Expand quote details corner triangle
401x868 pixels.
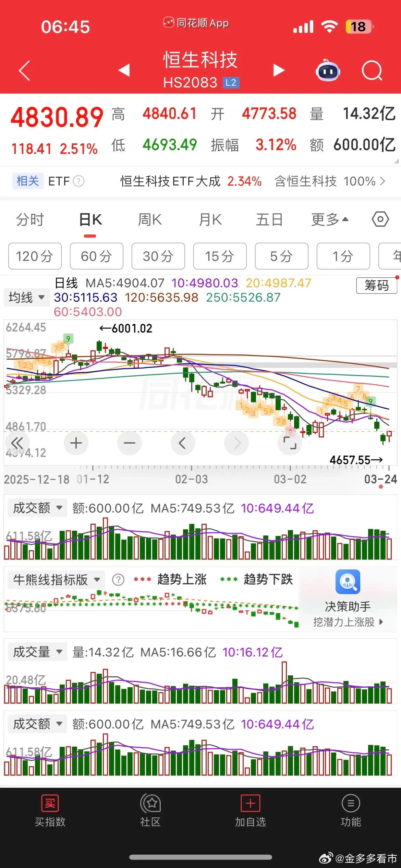[x=397, y=160]
